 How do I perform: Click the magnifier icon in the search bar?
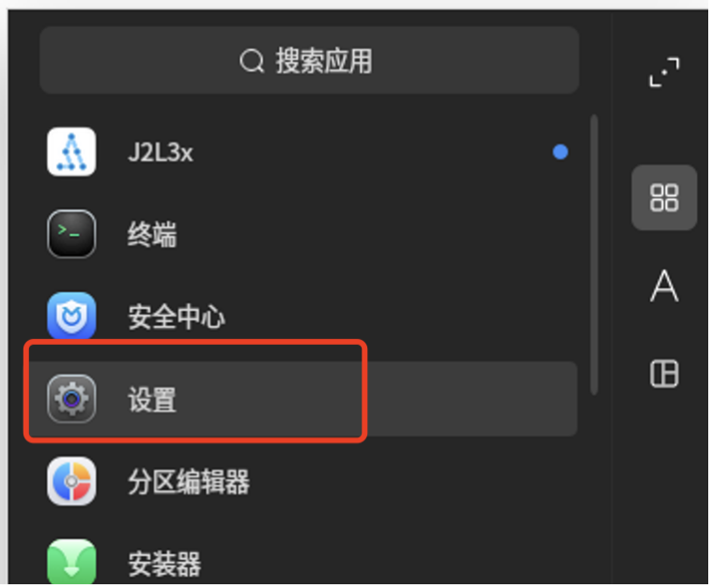(x=252, y=61)
